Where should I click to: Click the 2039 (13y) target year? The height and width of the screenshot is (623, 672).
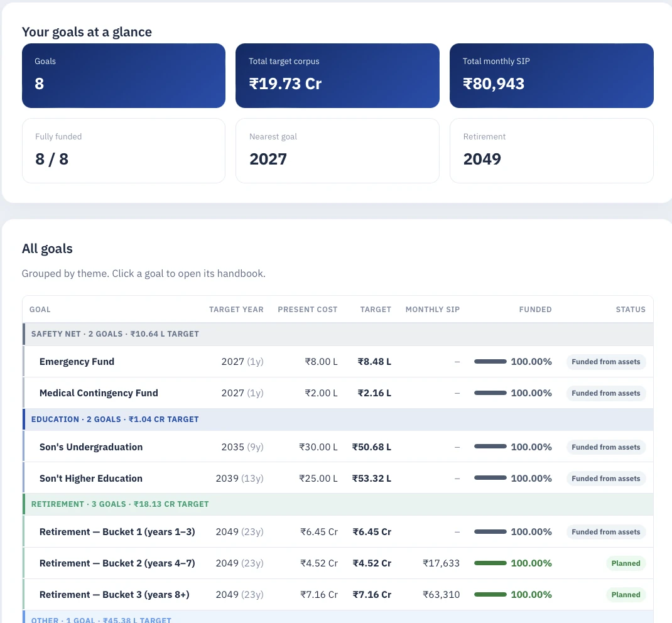(239, 478)
